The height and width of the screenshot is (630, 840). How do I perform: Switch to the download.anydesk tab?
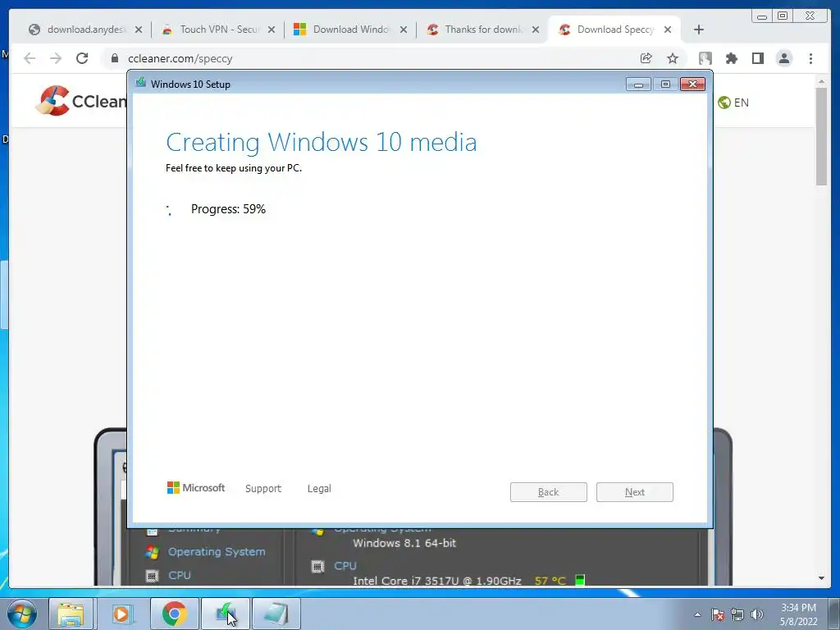(78, 30)
